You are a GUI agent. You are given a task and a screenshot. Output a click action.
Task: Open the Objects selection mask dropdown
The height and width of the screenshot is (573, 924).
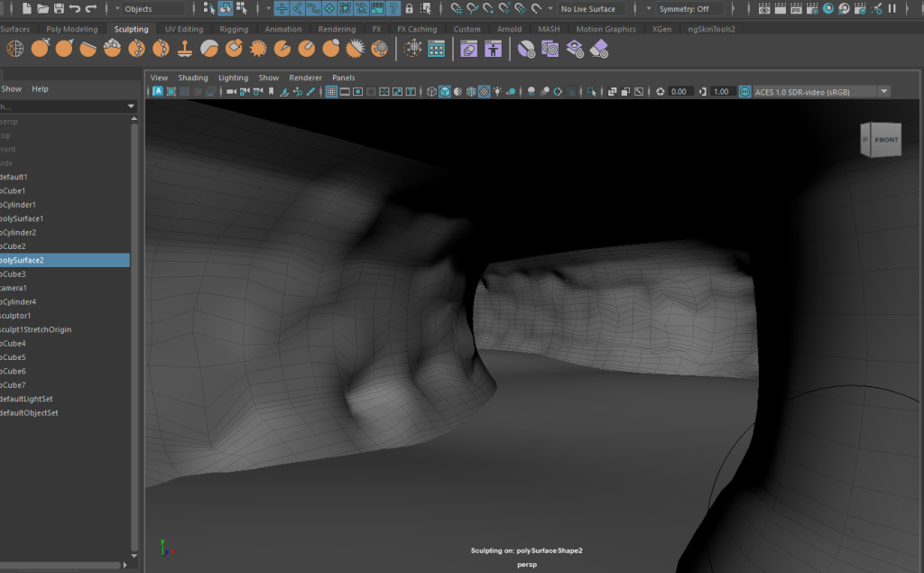(x=154, y=9)
